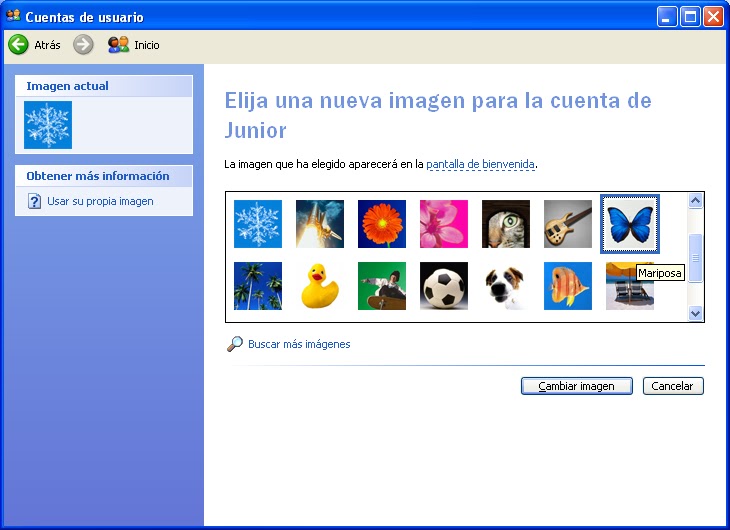Click the help icon beside Usar su propia imagen

click(x=34, y=201)
